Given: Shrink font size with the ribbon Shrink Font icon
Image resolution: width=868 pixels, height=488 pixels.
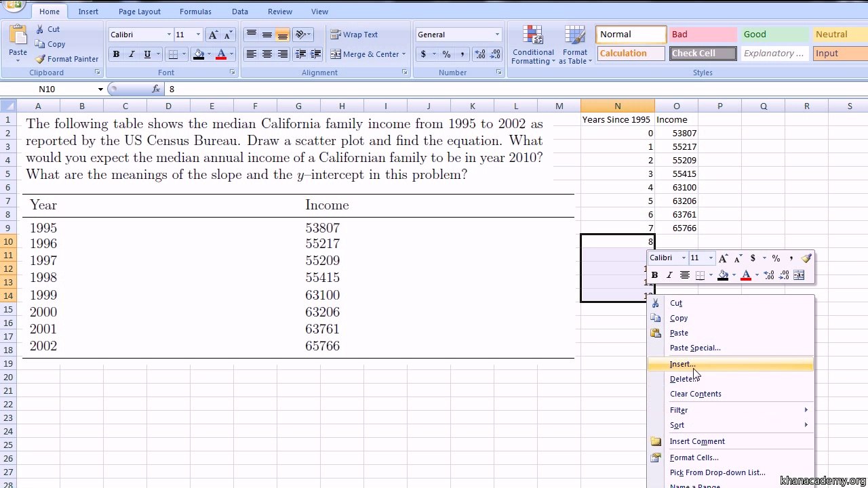Looking at the screenshot, I should (x=228, y=35).
